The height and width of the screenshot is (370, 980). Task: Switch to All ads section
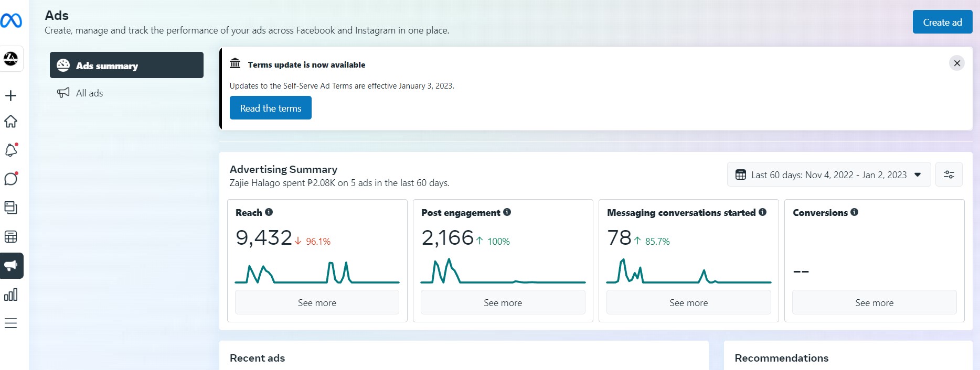[89, 93]
